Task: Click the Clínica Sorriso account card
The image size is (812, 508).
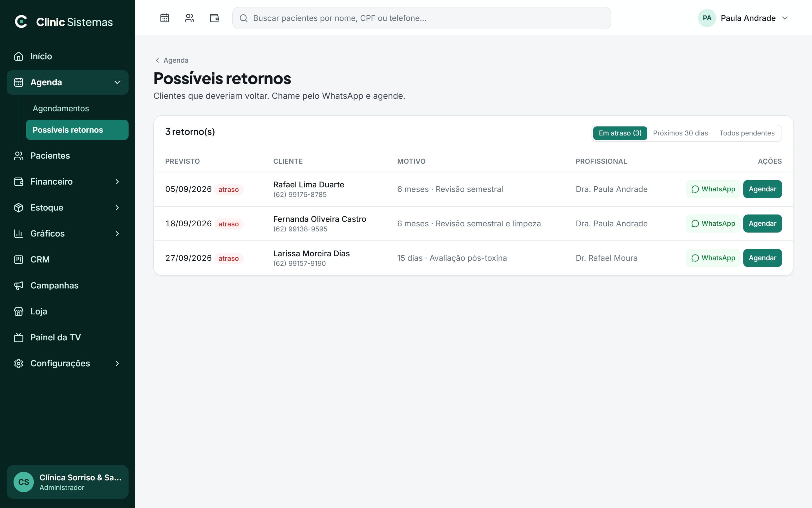Action: click(x=67, y=482)
